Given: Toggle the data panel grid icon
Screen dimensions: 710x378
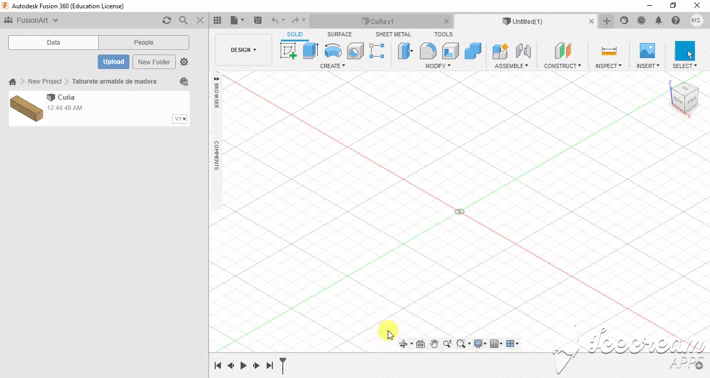Looking at the screenshot, I should [x=217, y=20].
